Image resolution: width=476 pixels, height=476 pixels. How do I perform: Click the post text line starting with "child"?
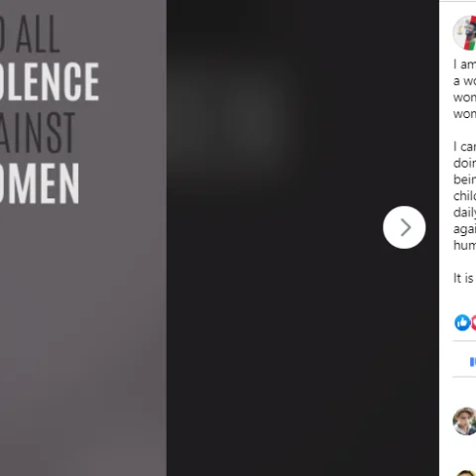[x=465, y=195]
